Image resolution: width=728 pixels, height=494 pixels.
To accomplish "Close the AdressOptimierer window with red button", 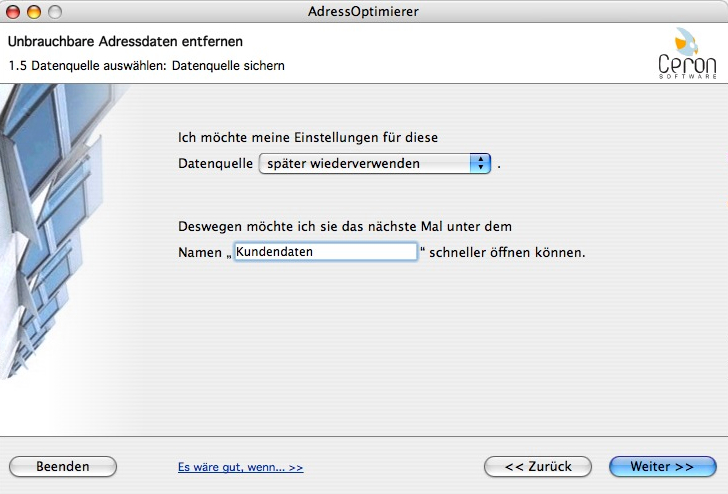I will [14, 12].
